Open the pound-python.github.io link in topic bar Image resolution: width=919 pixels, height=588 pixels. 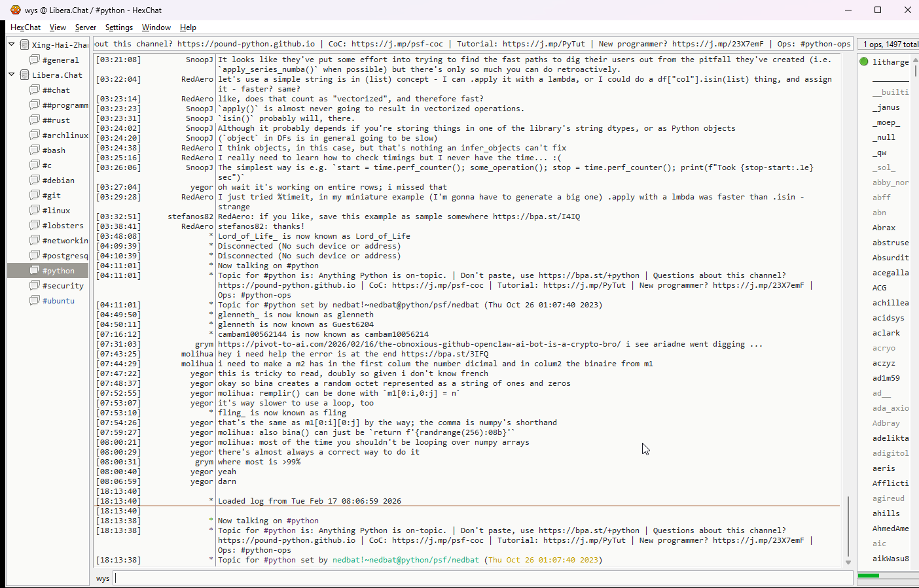pos(246,44)
